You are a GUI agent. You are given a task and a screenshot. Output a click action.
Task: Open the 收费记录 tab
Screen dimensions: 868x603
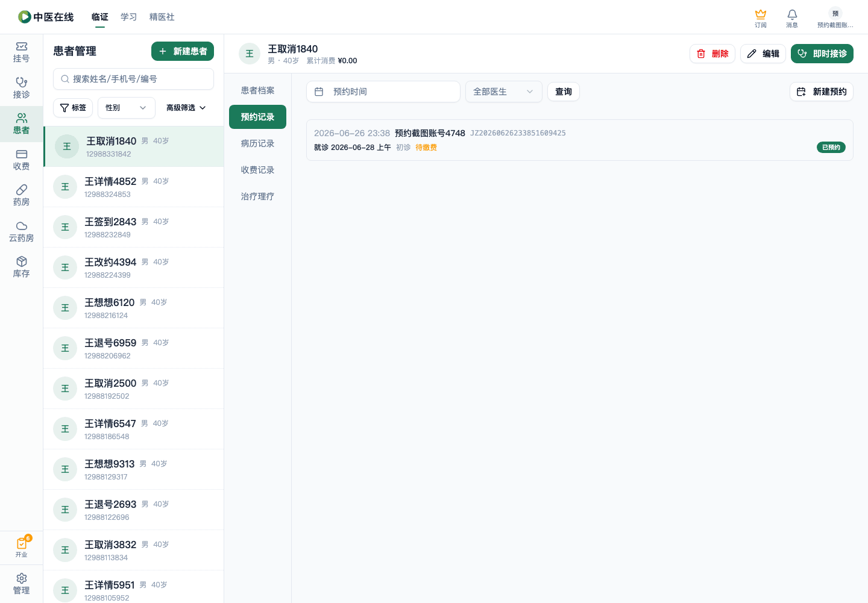pyautogui.click(x=257, y=170)
